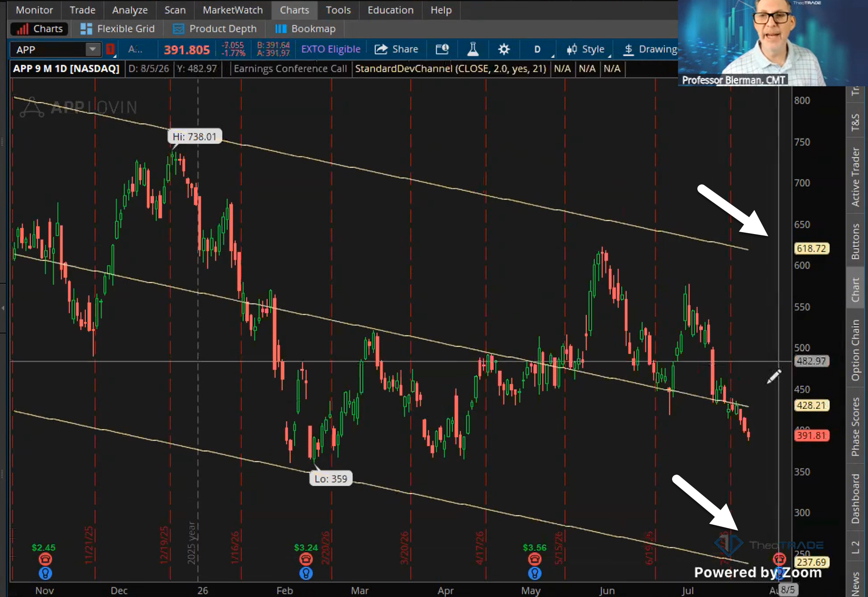Go to the Scan tab
The width and height of the screenshot is (868, 597).
click(x=175, y=10)
